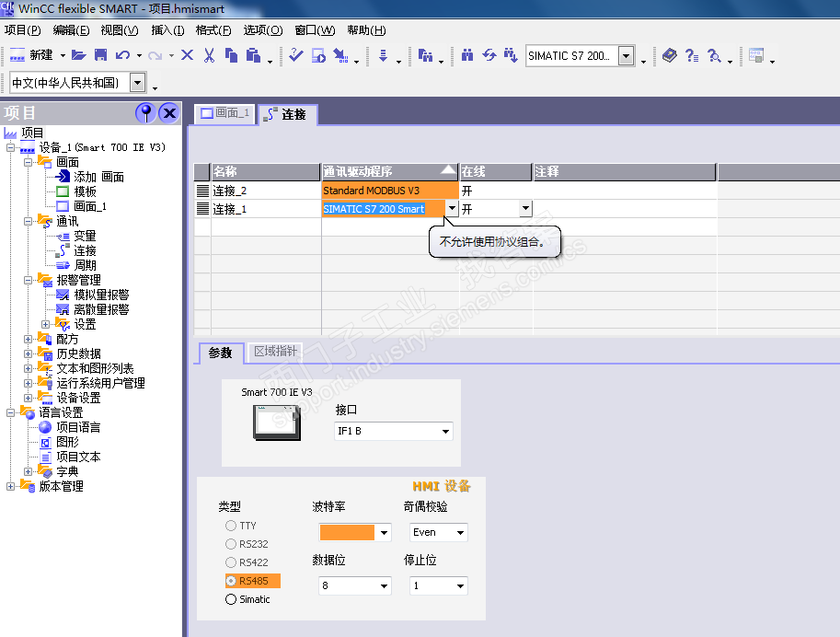Open the 停止位 dropdown showing 1

point(460,586)
